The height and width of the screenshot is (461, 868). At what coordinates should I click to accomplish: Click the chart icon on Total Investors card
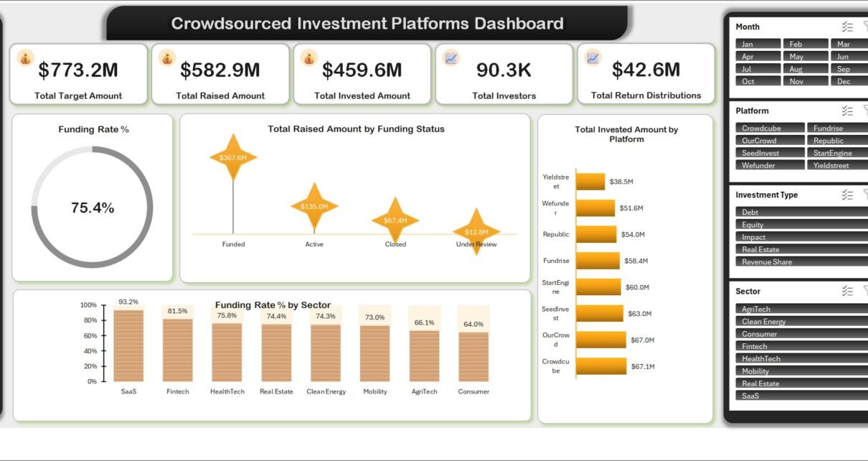coord(451,59)
